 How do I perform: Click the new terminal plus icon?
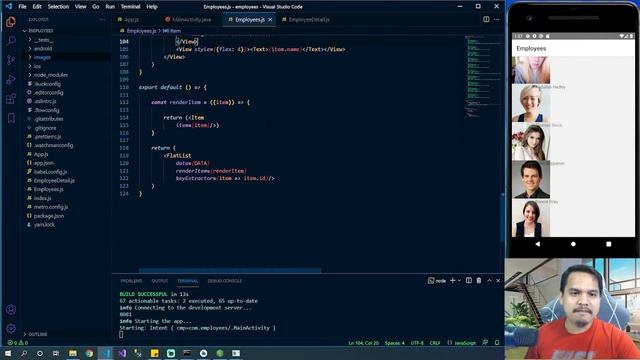[x=452, y=280]
